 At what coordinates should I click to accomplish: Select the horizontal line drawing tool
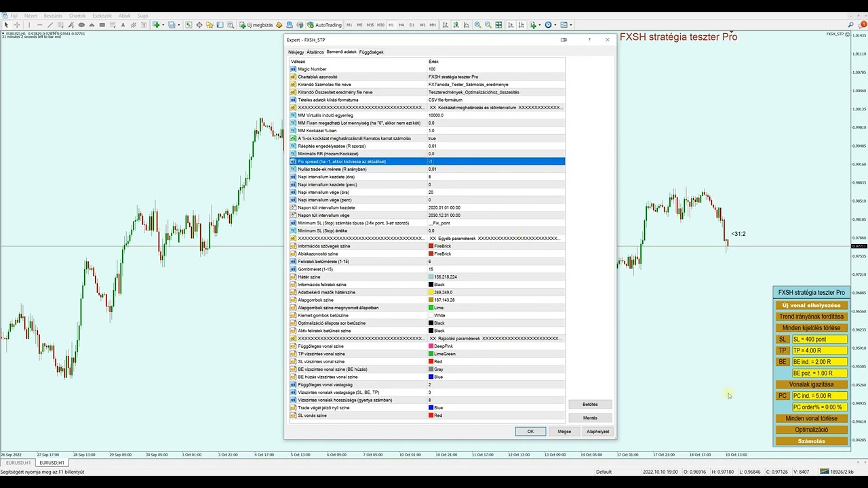pyautogui.click(x=40, y=25)
